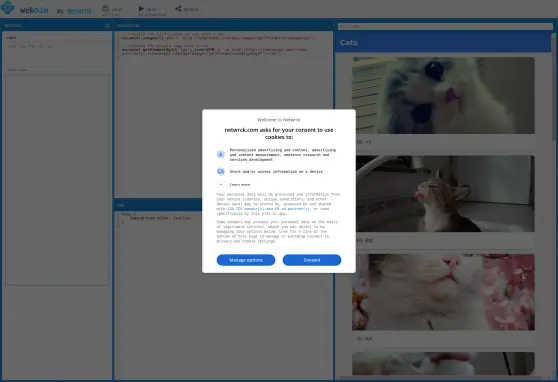This screenshot has width=558, height=382.
Task: Select the JavaScript panel header
Action: click(223, 26)
